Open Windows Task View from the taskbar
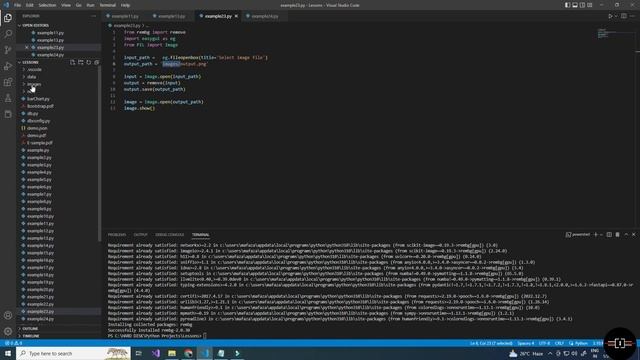The image size is (640, 360). [x=139, y=353]
